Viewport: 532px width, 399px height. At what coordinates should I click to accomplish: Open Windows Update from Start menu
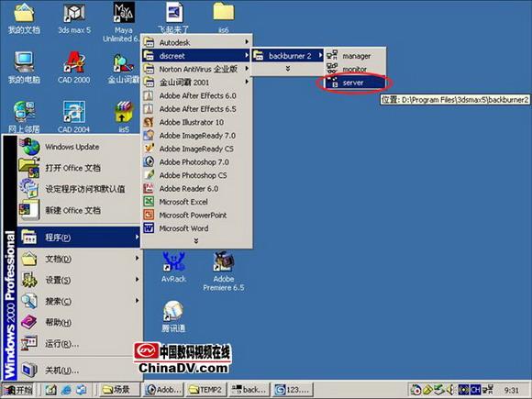[79, 147]
